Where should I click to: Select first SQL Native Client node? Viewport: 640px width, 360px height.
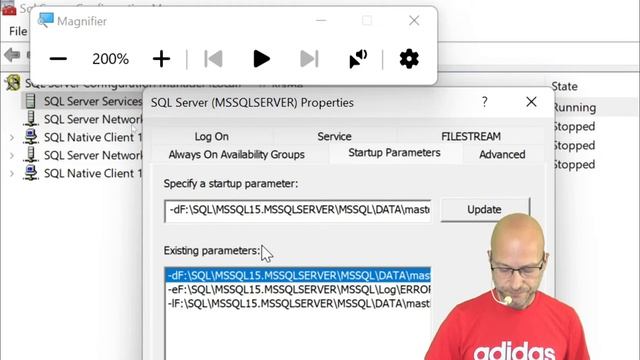coord(93,138)
